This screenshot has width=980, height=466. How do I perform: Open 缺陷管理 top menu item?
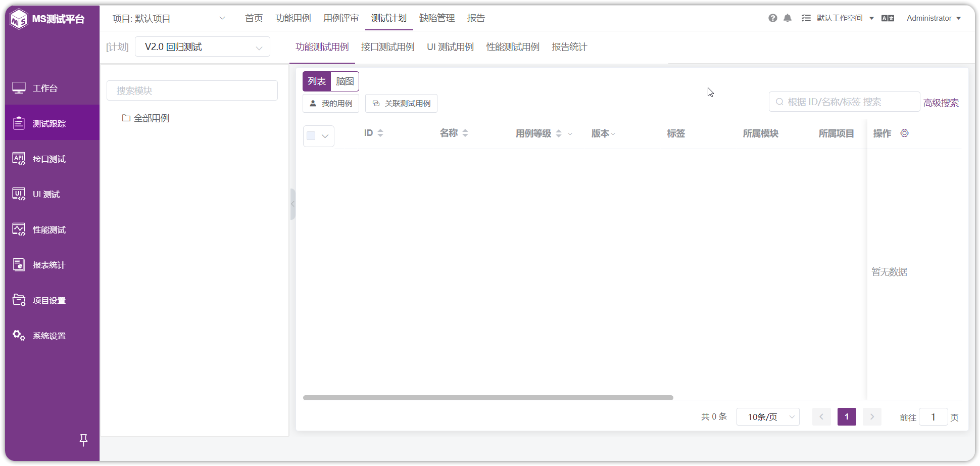437,18
